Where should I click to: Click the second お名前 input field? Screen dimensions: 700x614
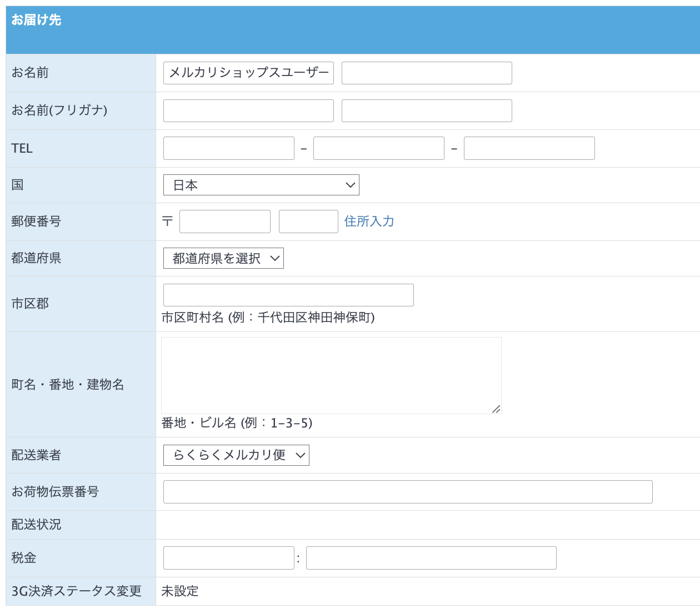(x=426, y=73)
